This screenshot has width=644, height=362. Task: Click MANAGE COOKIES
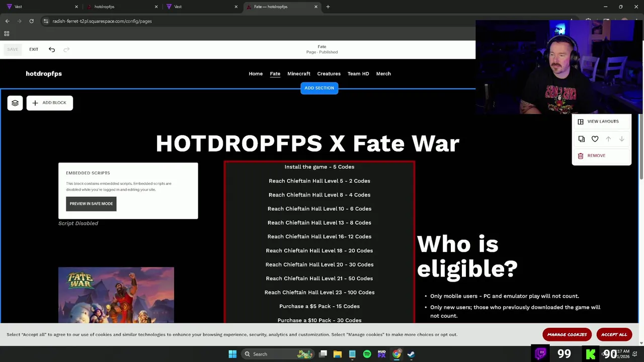(567, 334)
